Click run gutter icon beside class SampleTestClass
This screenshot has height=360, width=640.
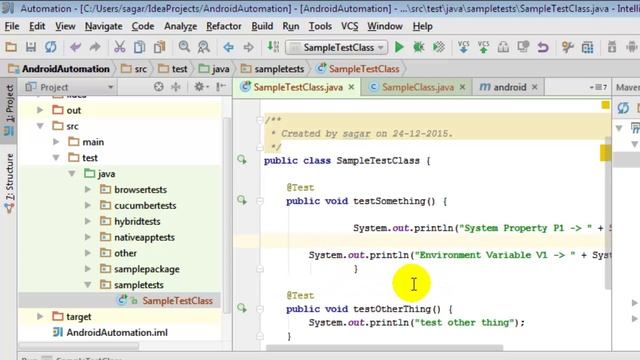(x=242, y=160)
